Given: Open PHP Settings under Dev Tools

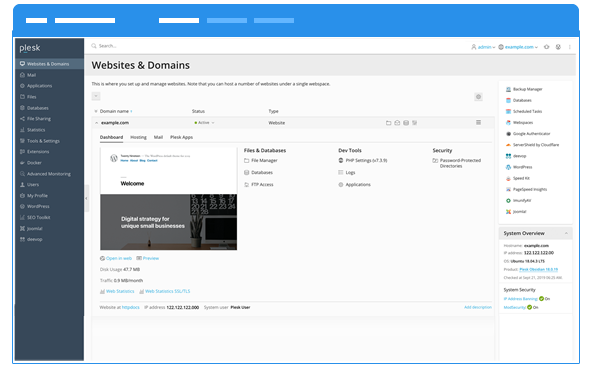Looking at the screenshot, I should pos(363,161).
